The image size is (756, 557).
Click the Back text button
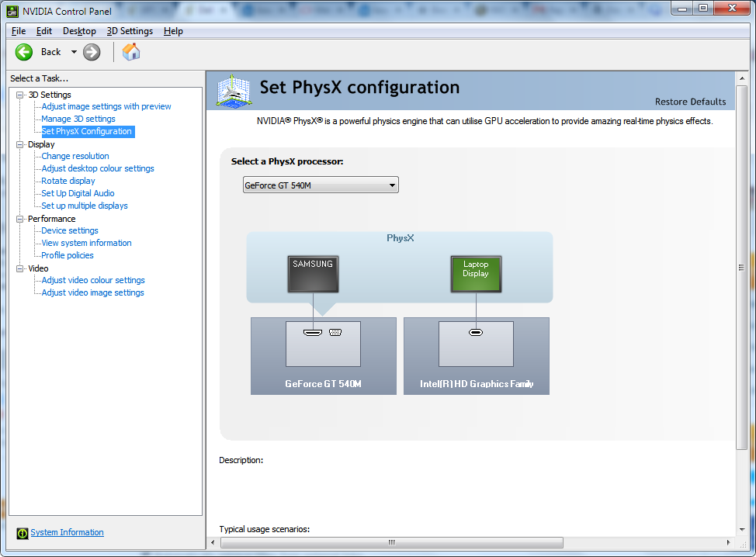50,52
